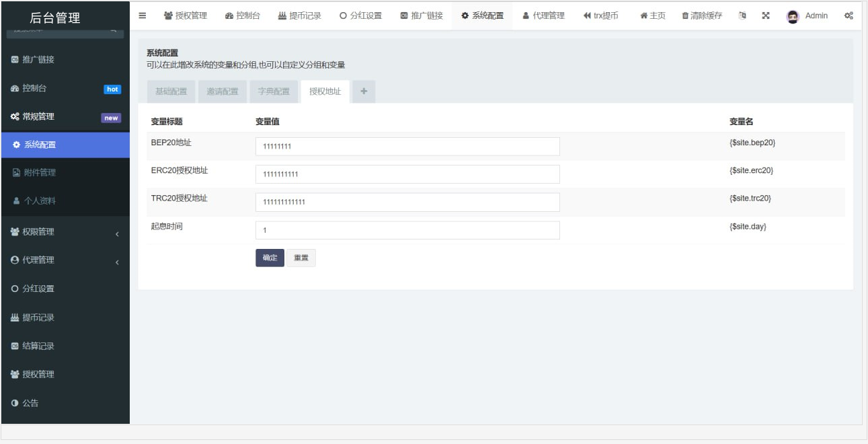
Task: Collapse the 常规管理 sidebar group
Action: tap(65, 117)
